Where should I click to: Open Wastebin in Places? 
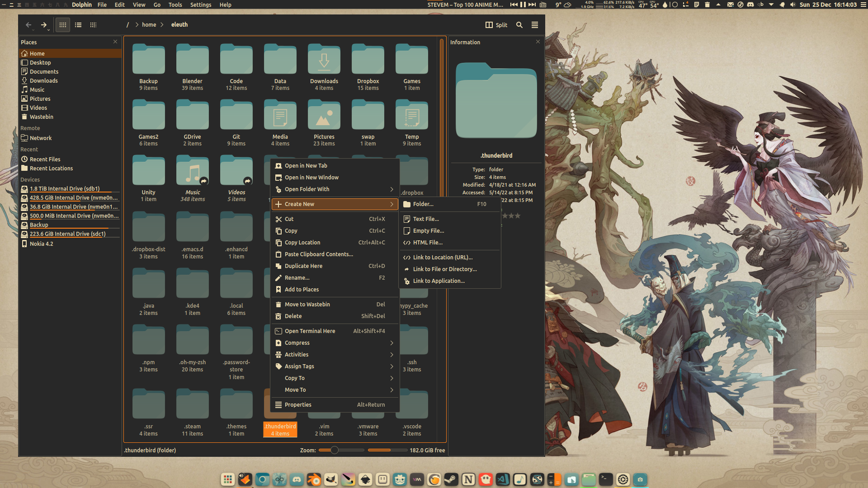[x=70, y=117]
